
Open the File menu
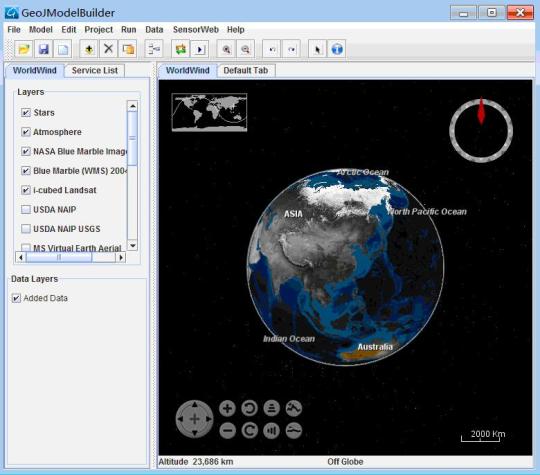tap(14, 30)
